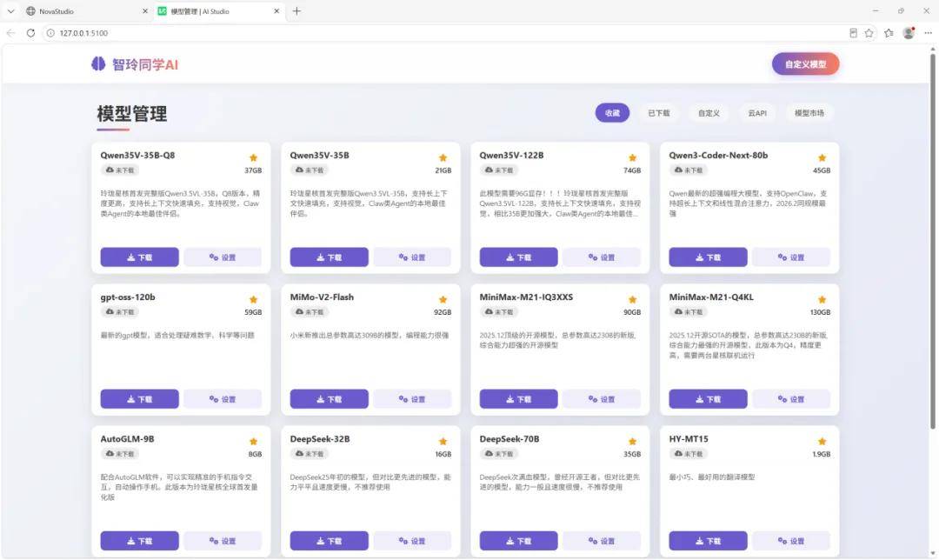Screen dimensions: 939x560
Task: Switch to the 云API tab
Action: coord(757,112)
